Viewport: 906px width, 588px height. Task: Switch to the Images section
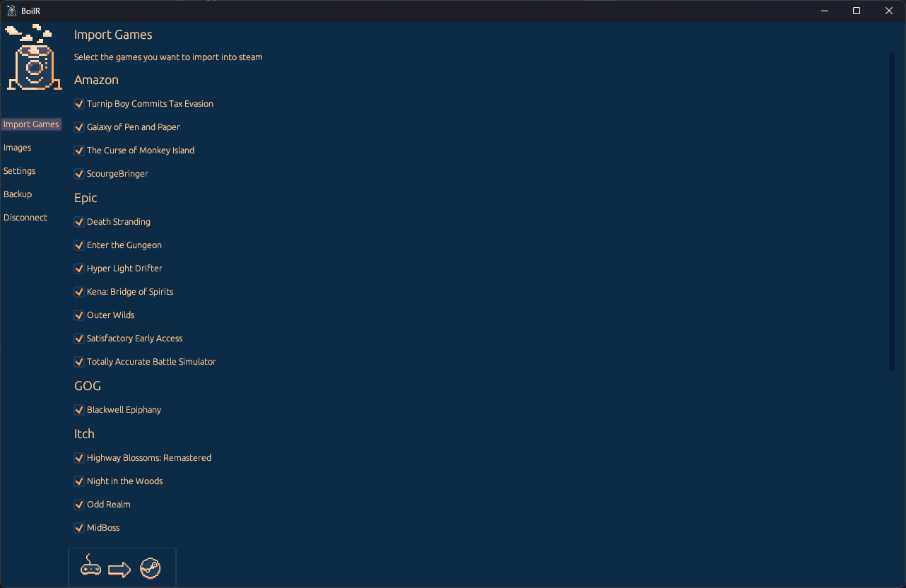pyautogui.click(x=17, y=147)
